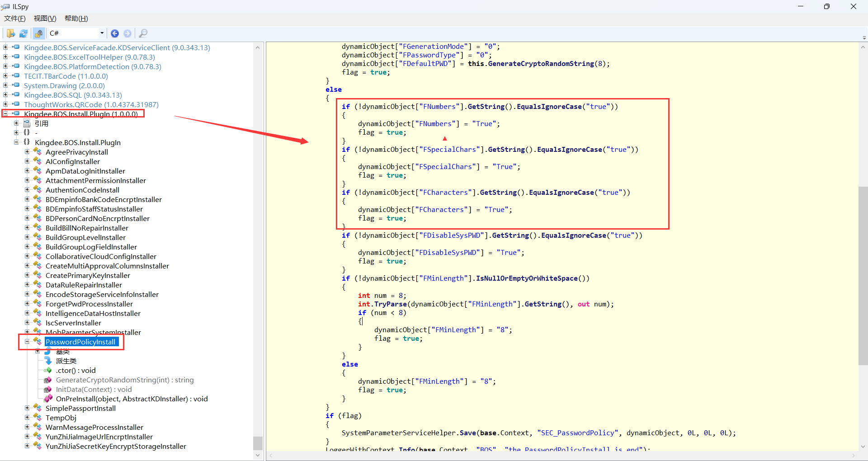
Task: Expand the TempObj class node
Action: coord(27,417)
